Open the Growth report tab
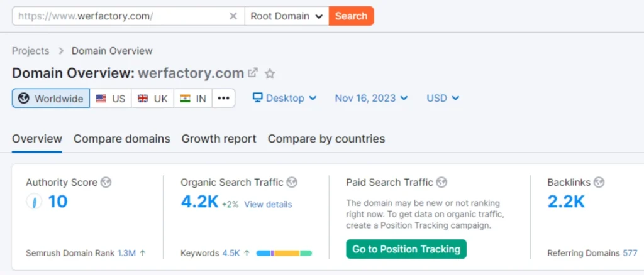 tap(219, 139)
